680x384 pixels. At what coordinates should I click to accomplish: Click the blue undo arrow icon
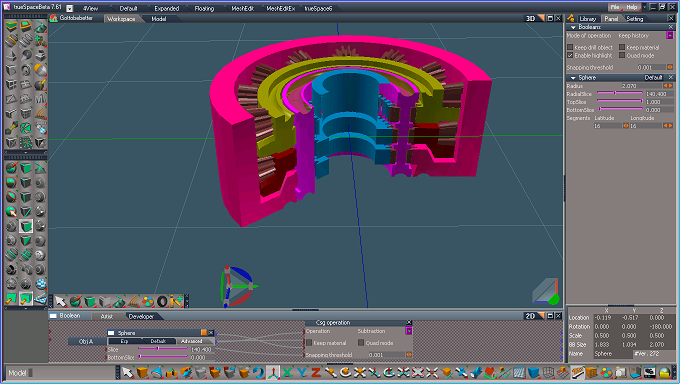258,373
